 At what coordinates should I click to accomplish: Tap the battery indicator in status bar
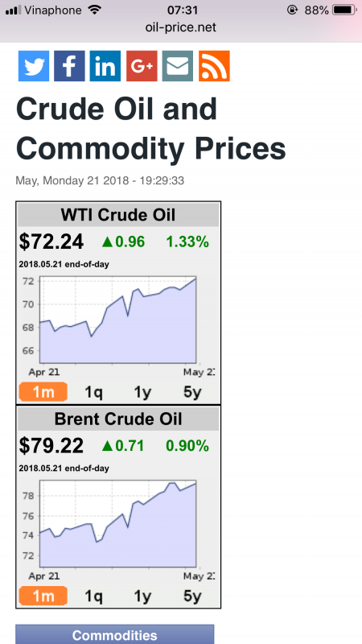coord(343,10)
